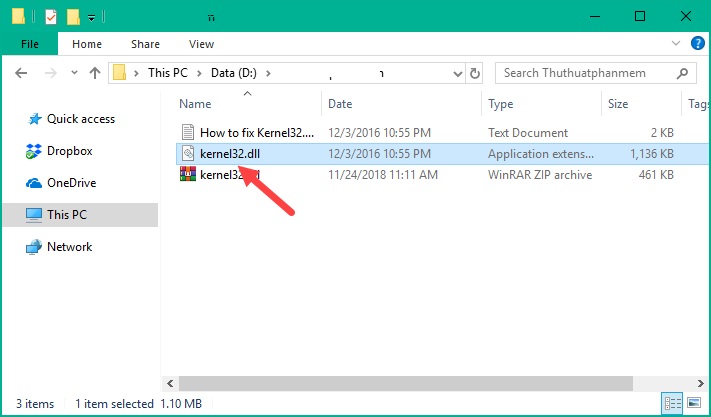Screen dimensions: 711x417
Task: Maximize the File Explorer window
Action: (x=640, y=16)
